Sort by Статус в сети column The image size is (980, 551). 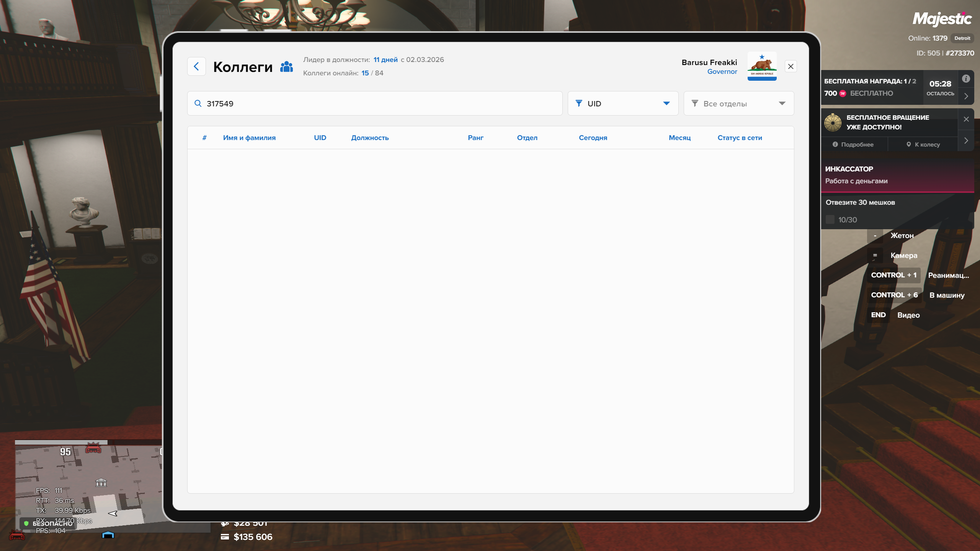click(740, 138)
